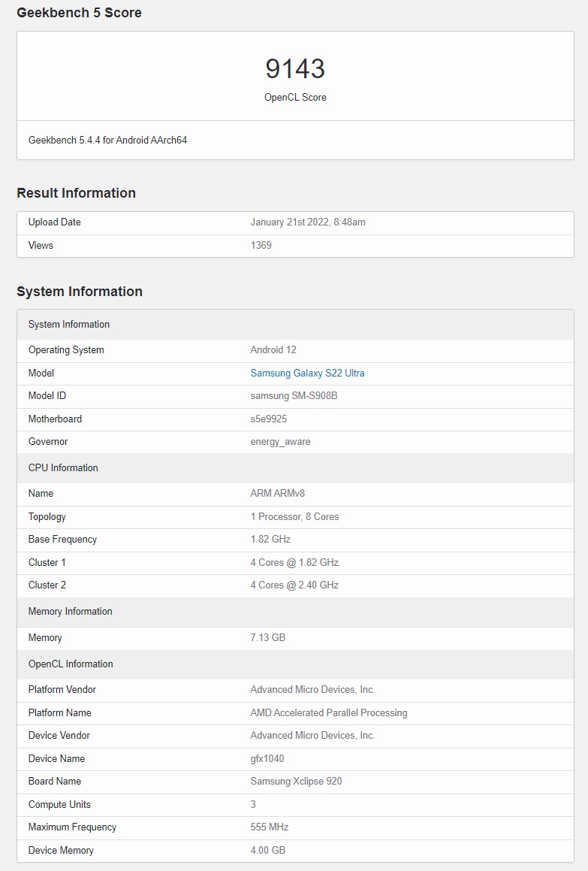
Task: Select the governor value 'energy_aware'
Action: coord(280,442)
